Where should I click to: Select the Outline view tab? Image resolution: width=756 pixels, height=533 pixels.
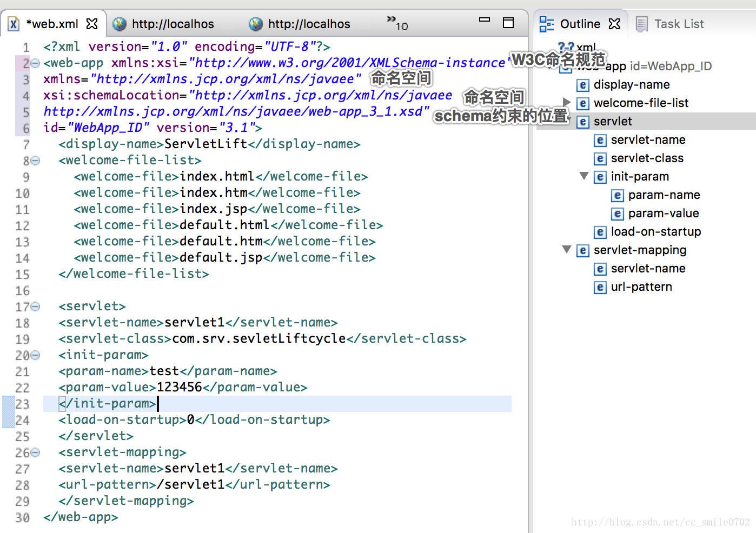tap(580, 24)
